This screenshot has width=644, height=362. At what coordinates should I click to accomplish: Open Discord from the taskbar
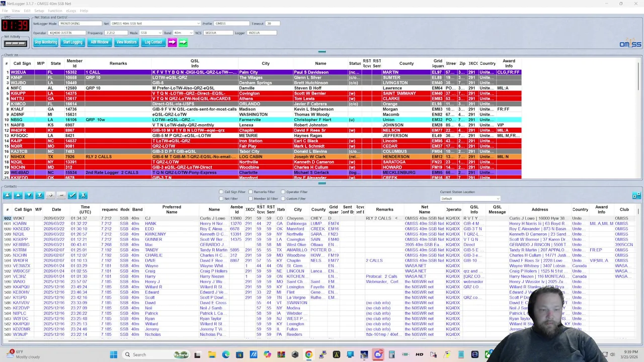click(x=378, y=354)
